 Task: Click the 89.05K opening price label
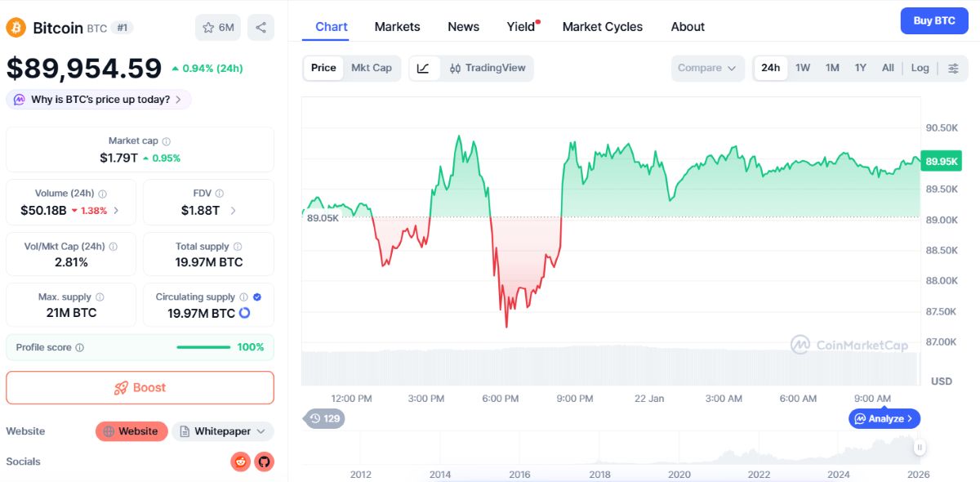coord(322,218)
